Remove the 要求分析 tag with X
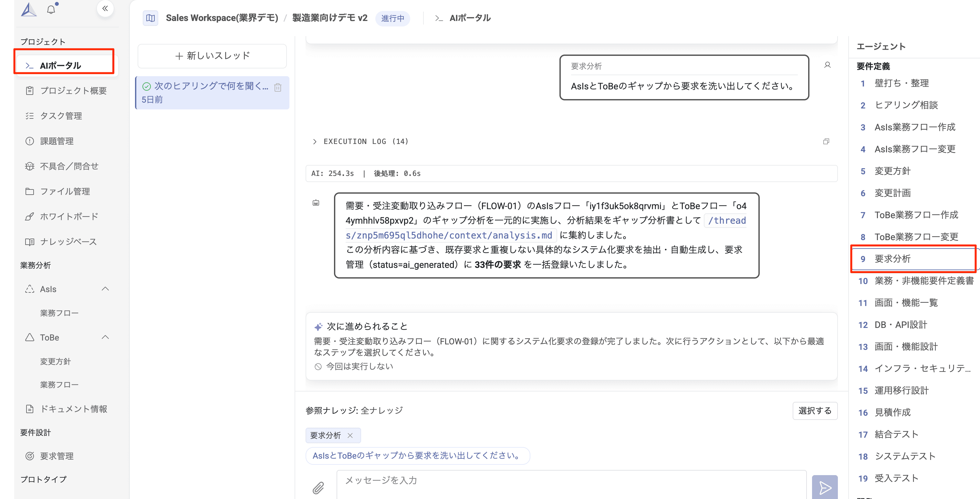This screenshot has height=499, width=980. coord(350,435)
